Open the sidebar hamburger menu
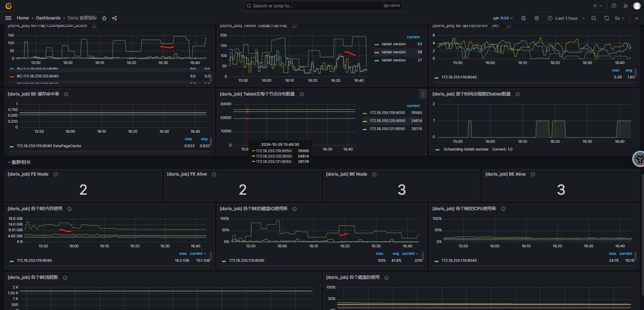 (x=8, y=18)
